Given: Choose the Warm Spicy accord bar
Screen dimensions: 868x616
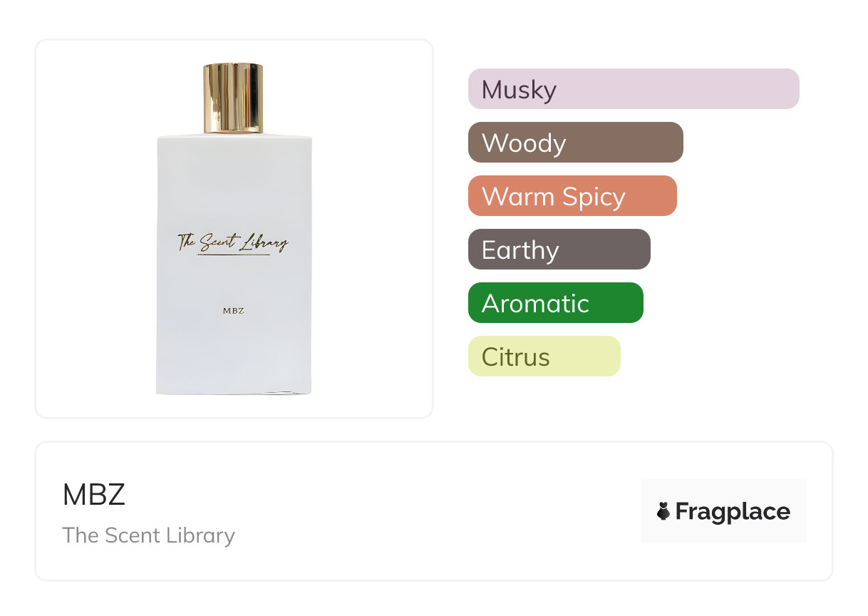Looking at the screenshot, I should [572, 196].
